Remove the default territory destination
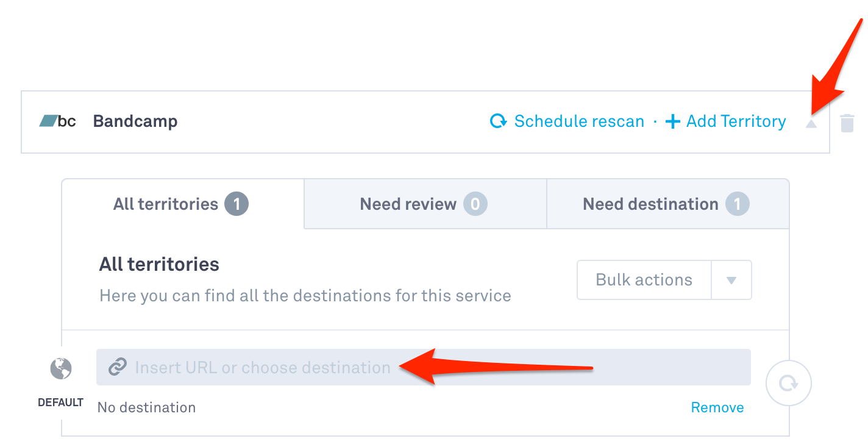This screenshot has width=868, height=444. pos(717,407)
